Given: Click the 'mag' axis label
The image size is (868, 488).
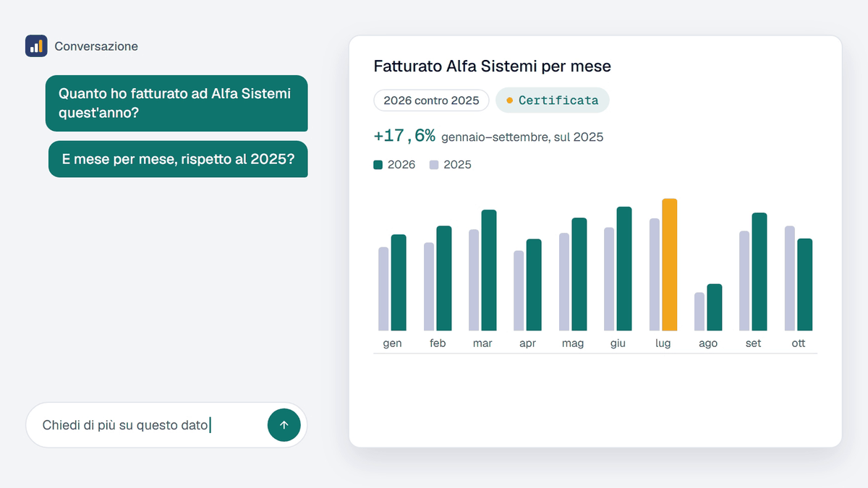Looking at the screenshot, I should tap(573, 343).
